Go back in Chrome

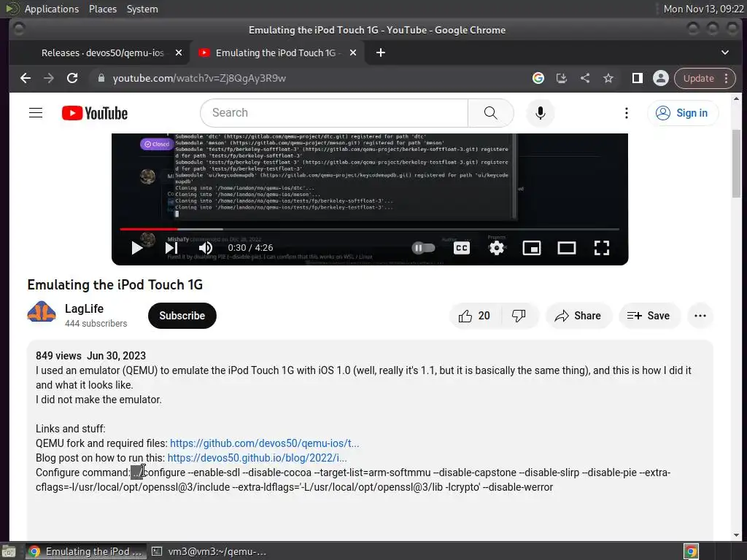[26, 78]
